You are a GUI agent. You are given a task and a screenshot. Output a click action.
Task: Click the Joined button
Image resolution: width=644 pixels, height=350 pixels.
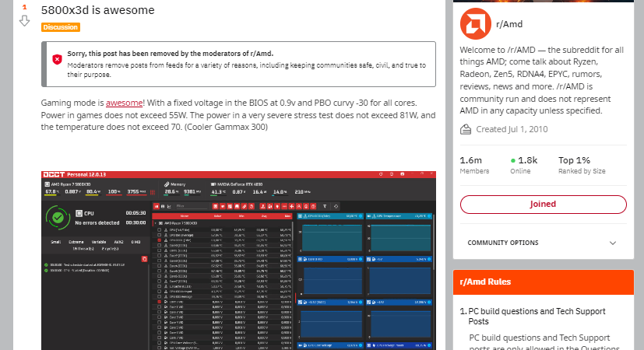click(x=543, y=205)
